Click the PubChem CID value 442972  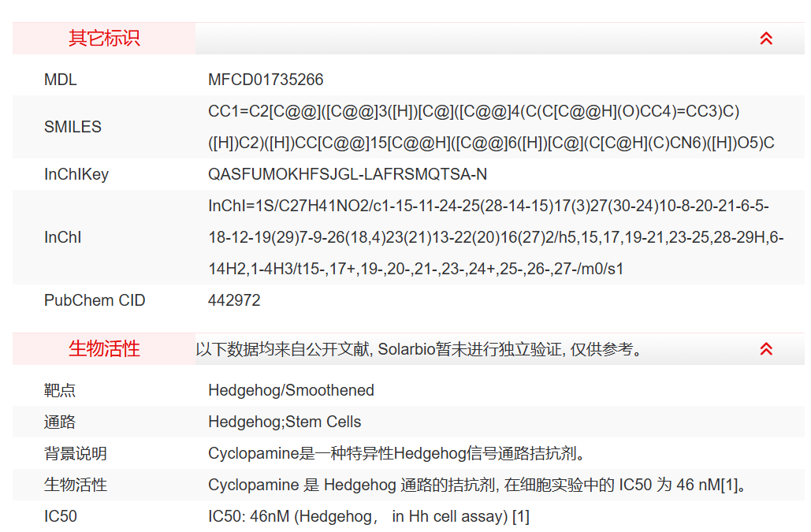coord(234,300)
